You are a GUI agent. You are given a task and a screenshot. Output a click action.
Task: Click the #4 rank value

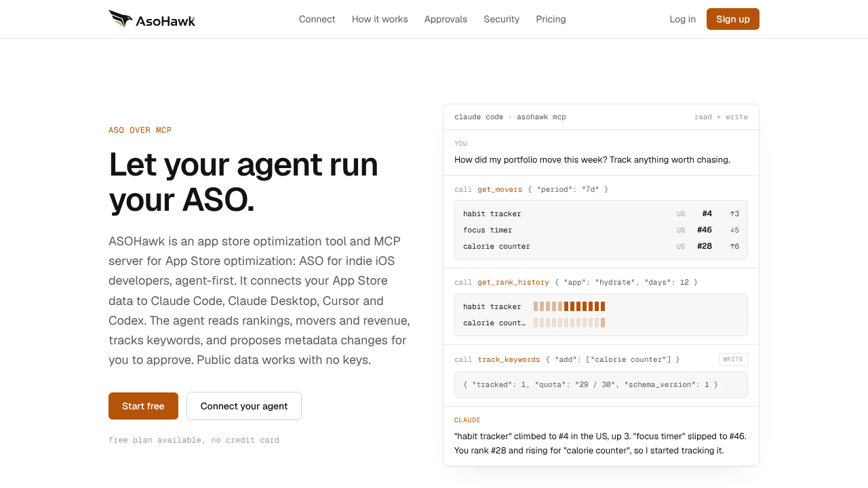coord(707,213)
